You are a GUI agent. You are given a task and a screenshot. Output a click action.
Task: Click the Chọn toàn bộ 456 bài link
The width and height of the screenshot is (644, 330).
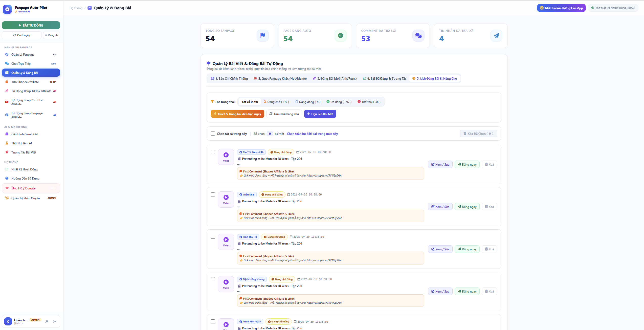coord(312,134)
